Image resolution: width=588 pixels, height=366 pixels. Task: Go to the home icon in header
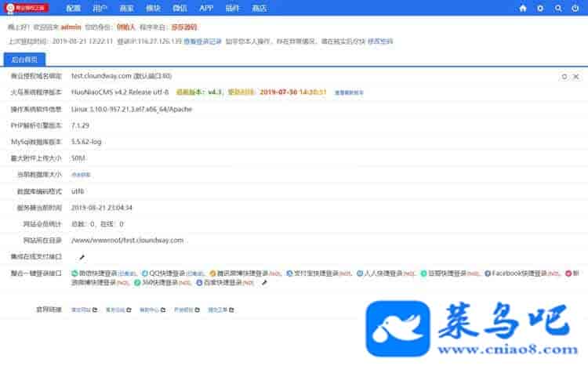pyautogui.click(x=523, y=9)
